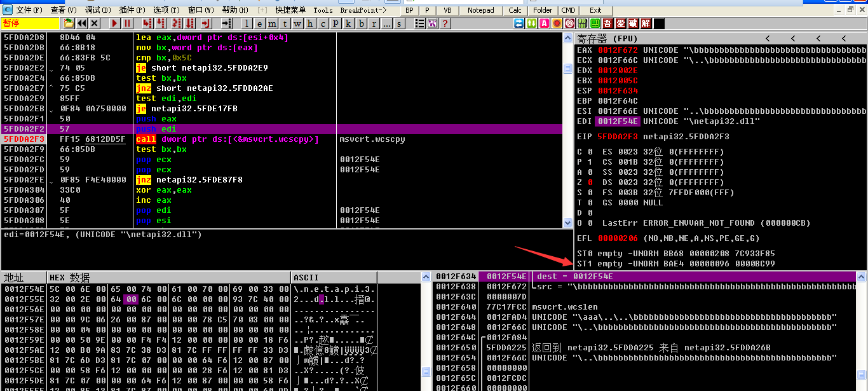The width and height of the screenshot is (868, 391).
Task: Toggle the Z flag value in registers
Action: click(x=589, y=182)
